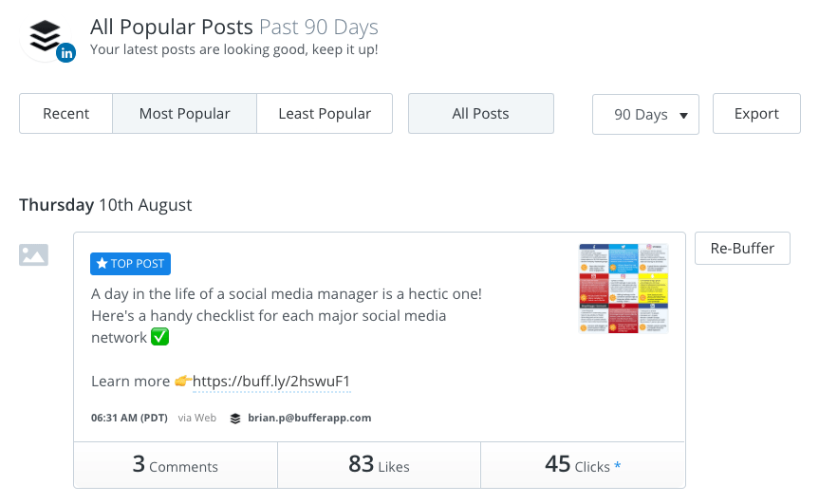Click the small Buffer icon beside brian.p@bufferapp.com

coord(235,419)
